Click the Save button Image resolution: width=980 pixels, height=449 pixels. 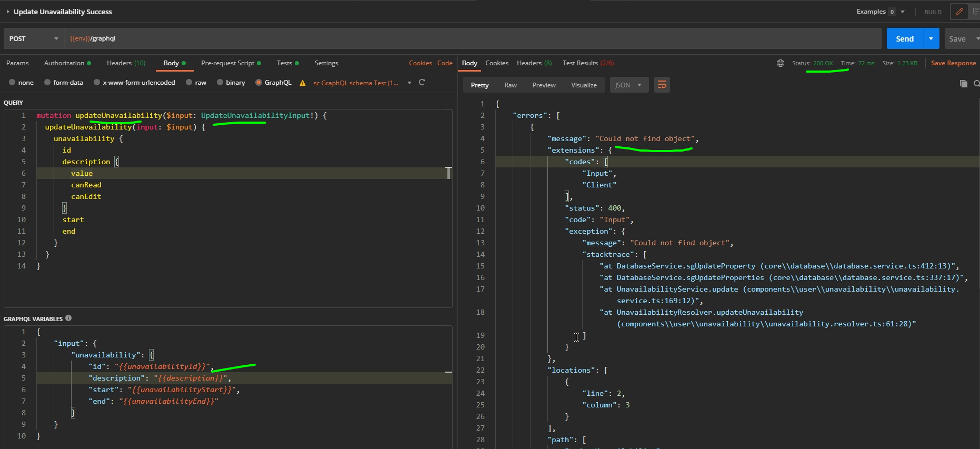point(957,38)
